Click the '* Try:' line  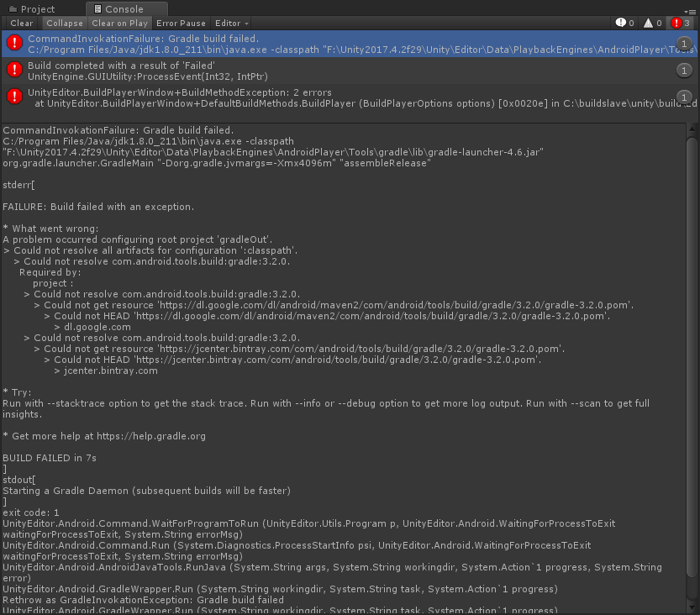[x=17, y=392]
